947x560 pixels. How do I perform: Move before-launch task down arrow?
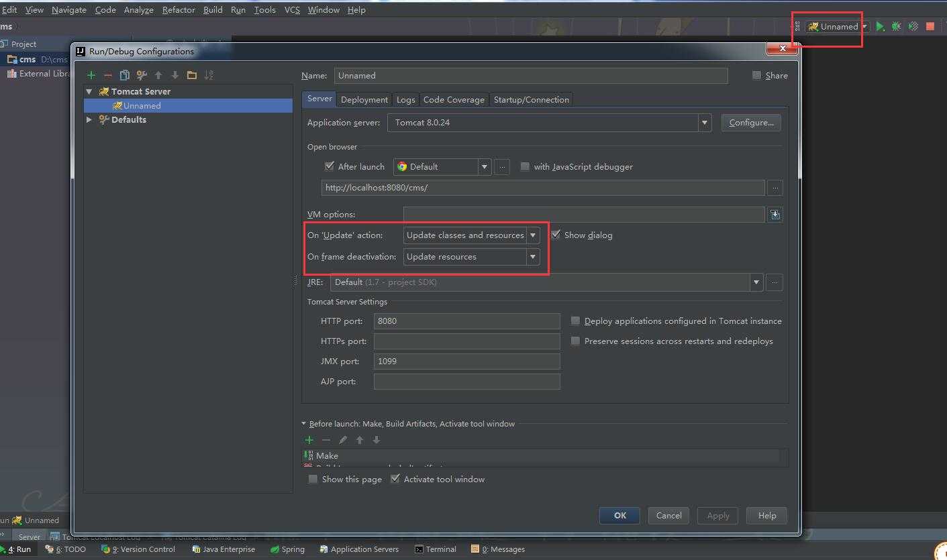click(x=377, y=440)
